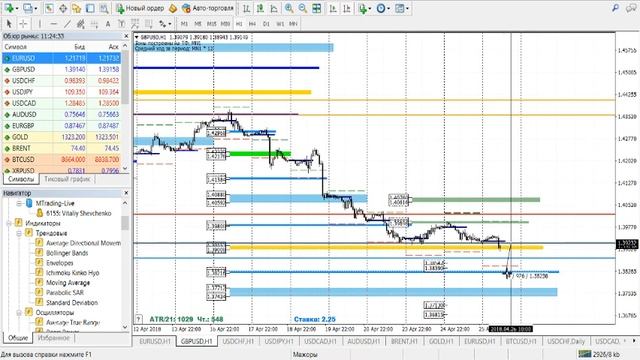Switch to line chart view
Viewport: 640px width, 360px height.
(274, 8)
